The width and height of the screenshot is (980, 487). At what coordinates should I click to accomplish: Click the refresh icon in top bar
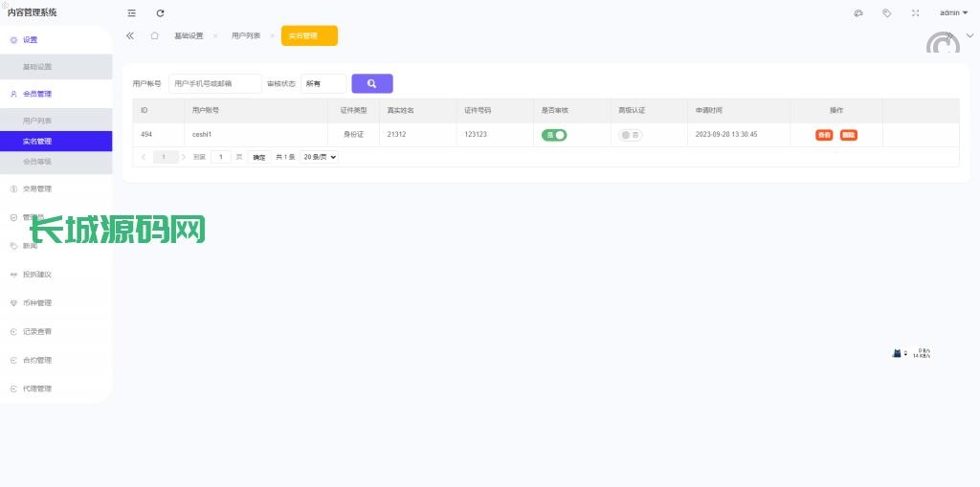click(x=160, y=12)
